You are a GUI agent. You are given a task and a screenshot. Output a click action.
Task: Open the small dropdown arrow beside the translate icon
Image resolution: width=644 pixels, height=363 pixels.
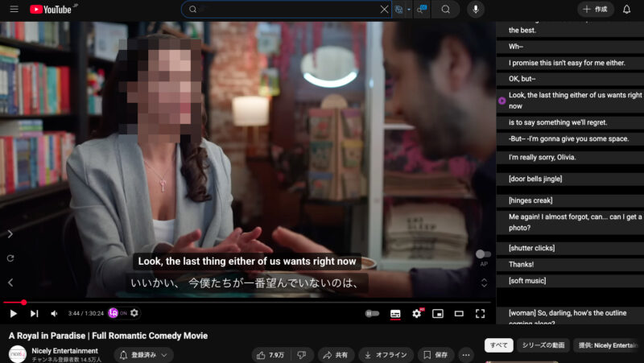coord(409,10)
